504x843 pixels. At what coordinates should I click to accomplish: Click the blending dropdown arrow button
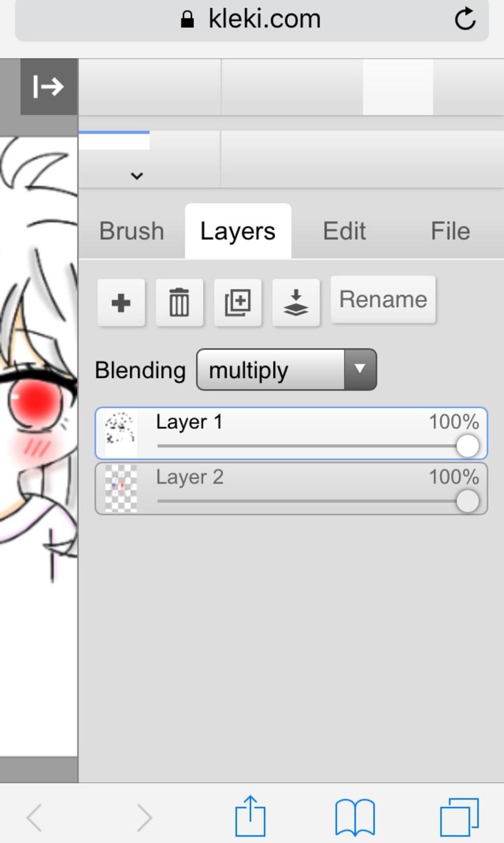tap(360, 370)
